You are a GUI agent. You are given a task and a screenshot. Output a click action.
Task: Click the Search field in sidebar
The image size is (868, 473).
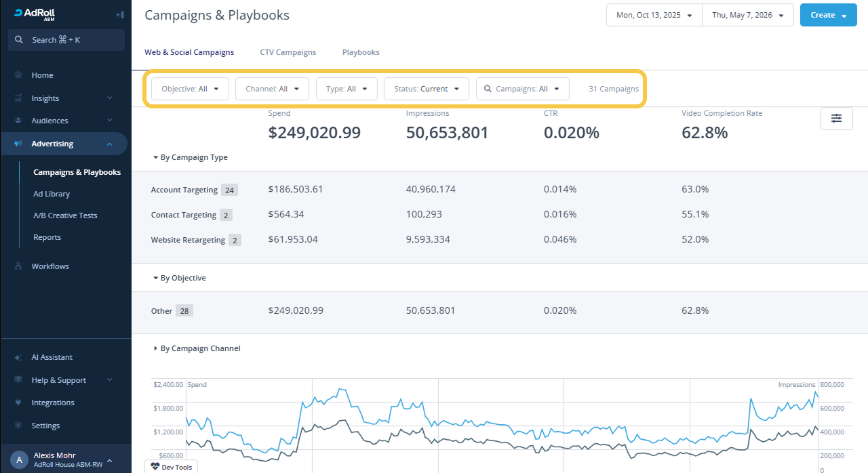click(x=66, y=40)
